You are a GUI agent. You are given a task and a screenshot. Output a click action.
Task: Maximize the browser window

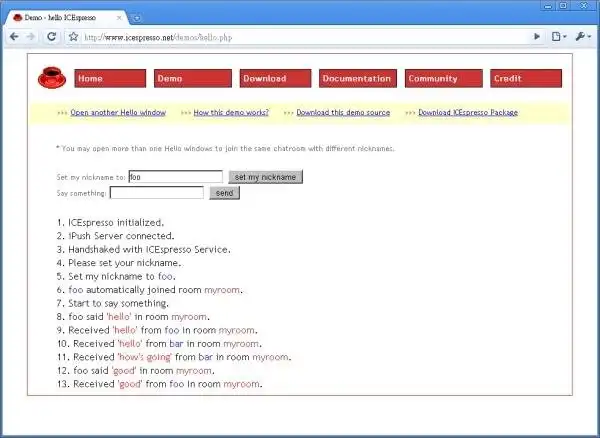tap(563, 6)
